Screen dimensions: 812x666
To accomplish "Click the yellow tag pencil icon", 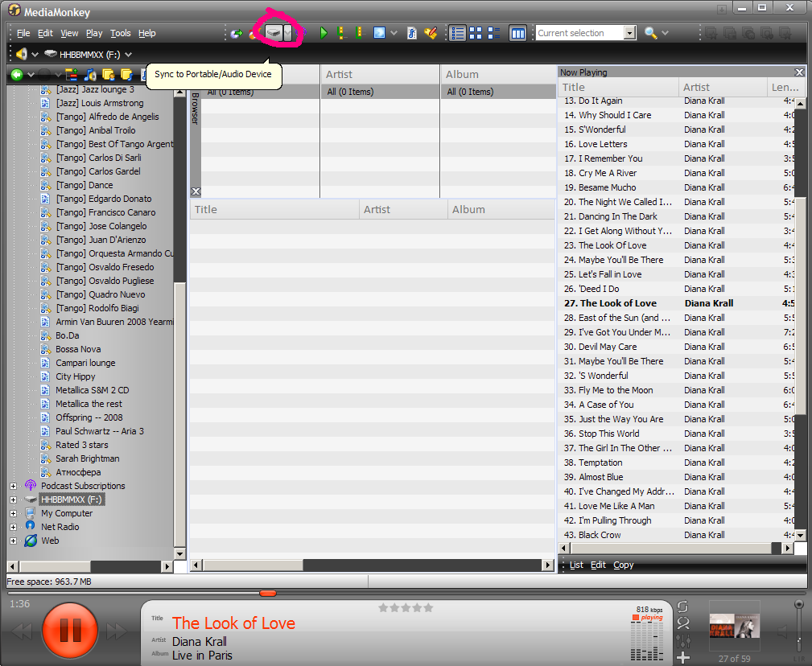I will click(x=431, y=33).
